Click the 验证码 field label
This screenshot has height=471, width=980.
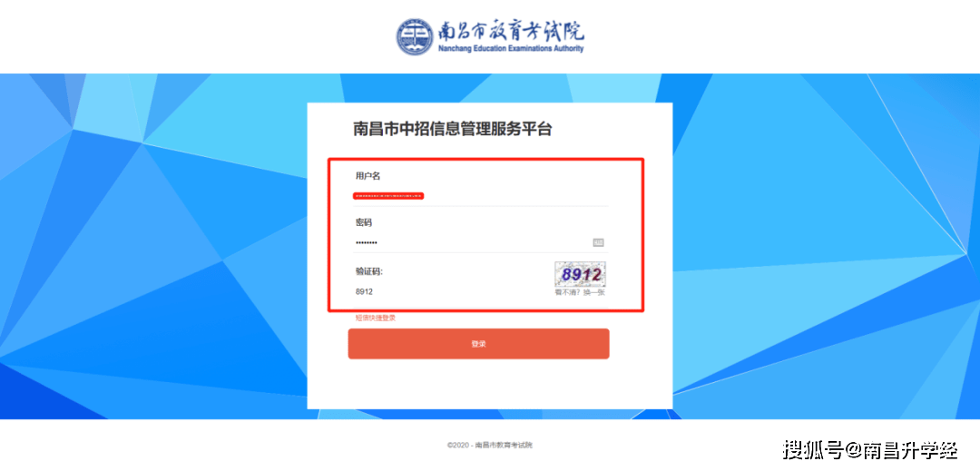tap(368, 271)
